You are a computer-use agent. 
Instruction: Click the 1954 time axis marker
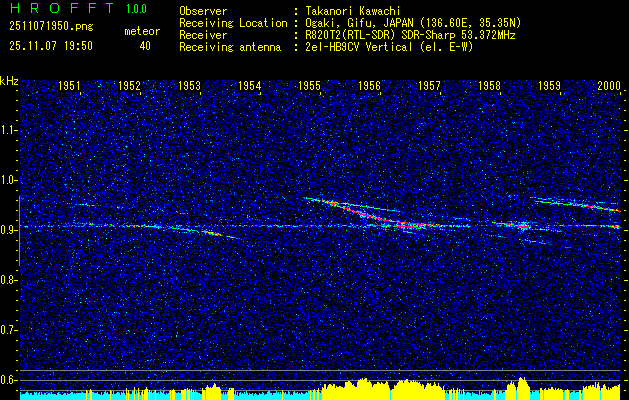pos(250,85)
